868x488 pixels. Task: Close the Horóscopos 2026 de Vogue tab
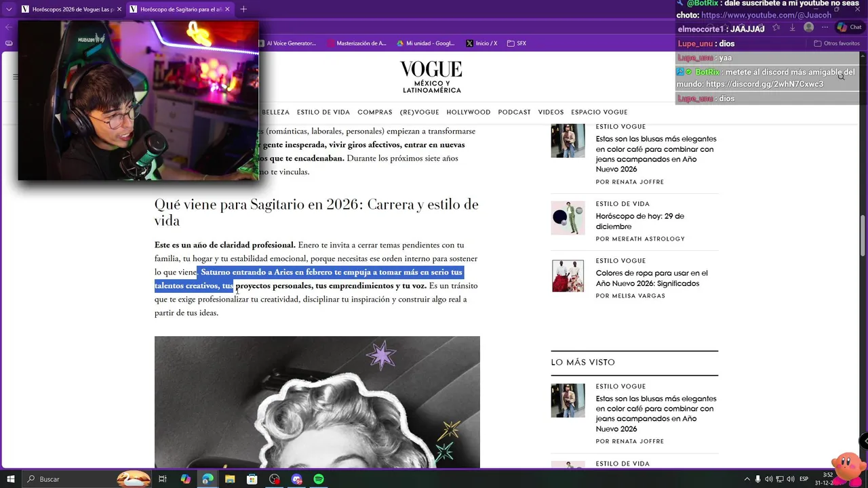pyautogui.click(x=119, y=9)
